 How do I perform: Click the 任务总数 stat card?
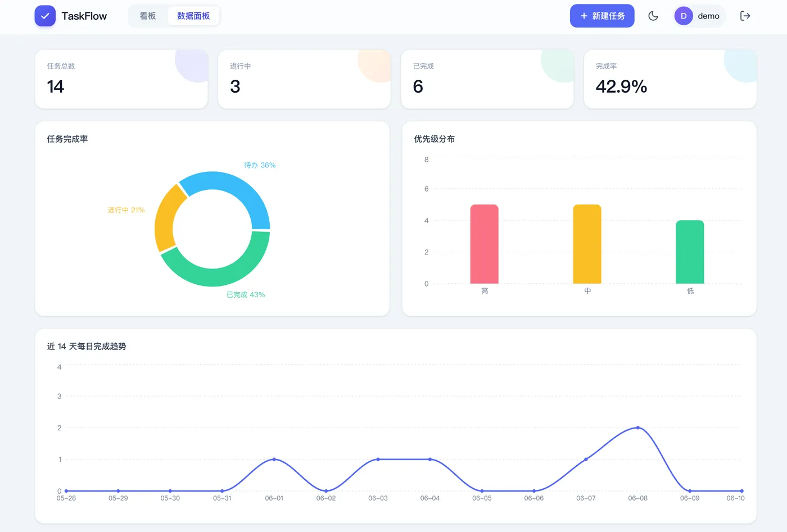(x=121, y=79)
